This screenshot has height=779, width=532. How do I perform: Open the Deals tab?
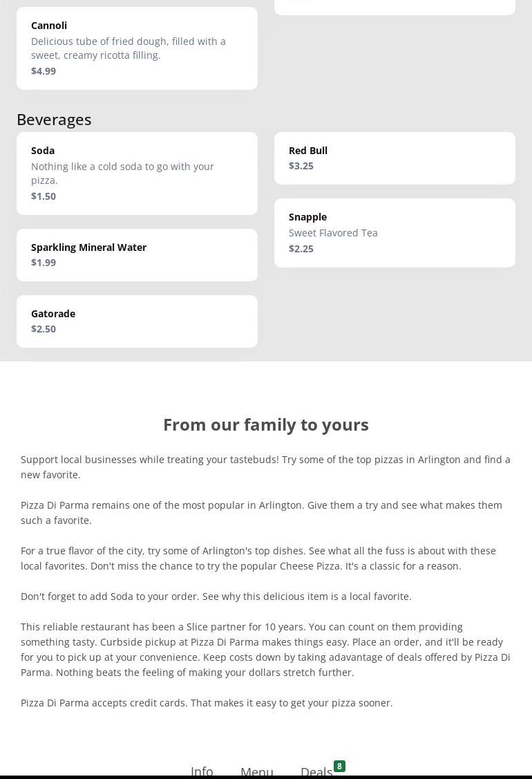point(316,771)
